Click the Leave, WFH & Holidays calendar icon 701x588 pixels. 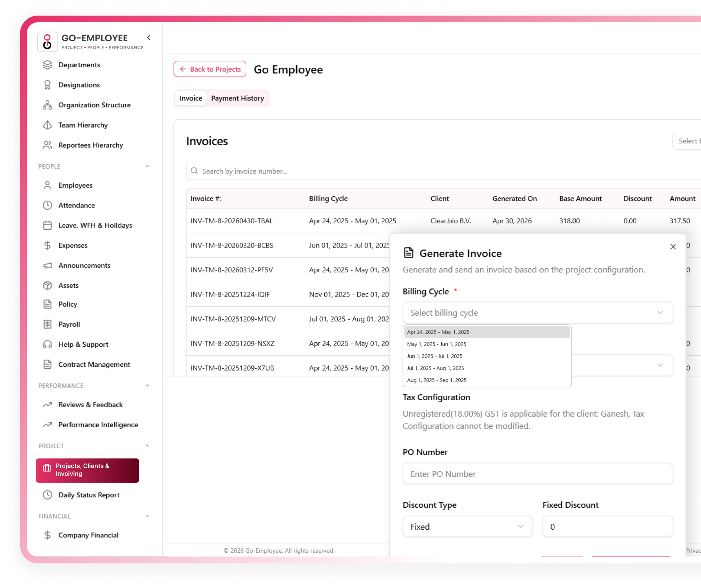[x=47, y=226]
